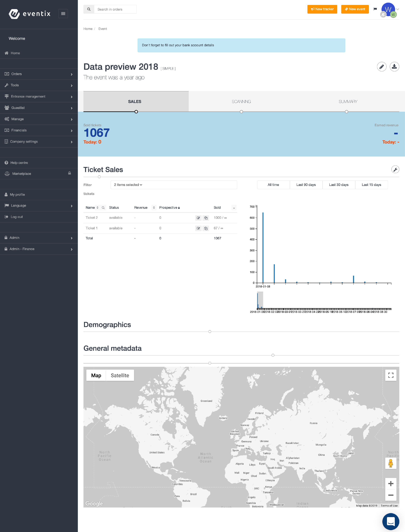Click the Ticket Sales wrench settings icon
The image size is (405, 532).
pos(395,170)
